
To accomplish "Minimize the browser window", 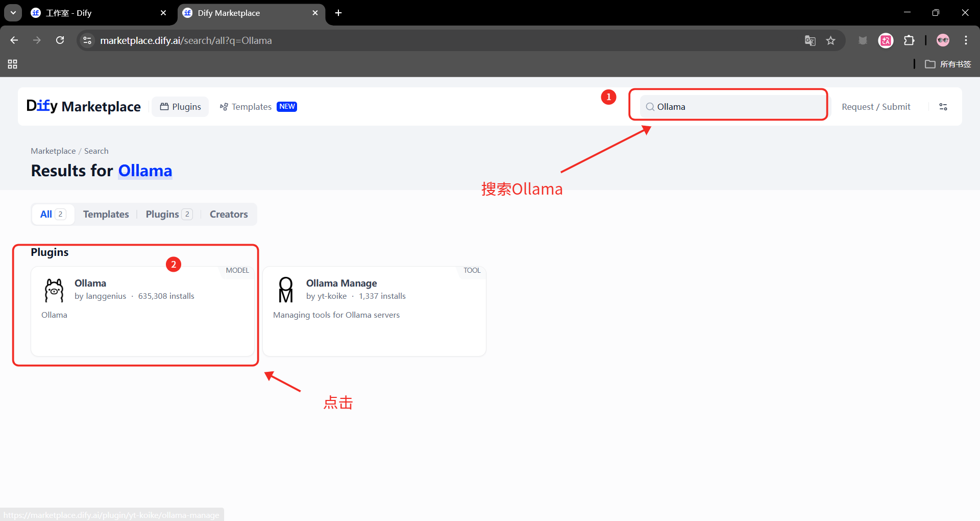I will pos(907,13).
